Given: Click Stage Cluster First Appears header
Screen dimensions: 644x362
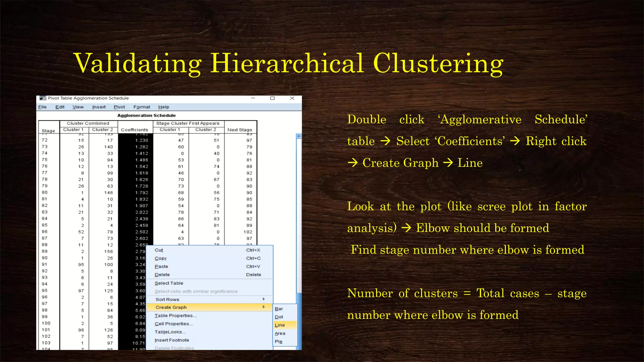Looking at the screenshot, I should [188, 123].
